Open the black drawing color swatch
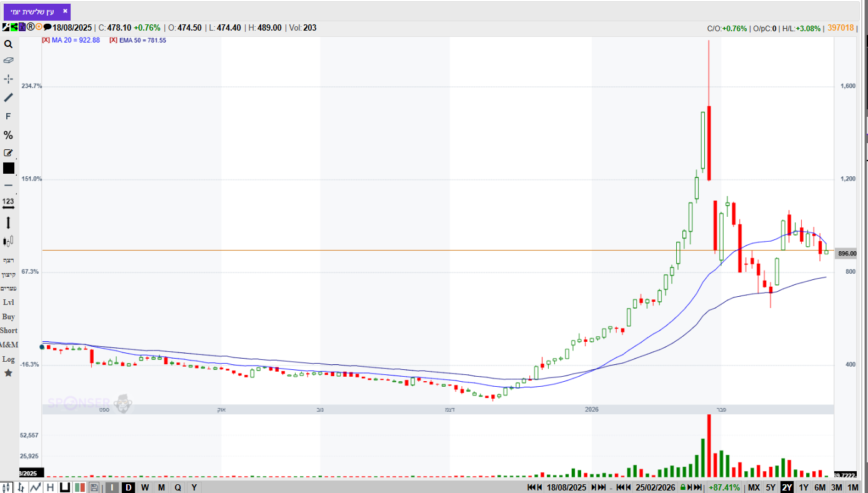This screenshot has width=868, height=493. [8, 168]
